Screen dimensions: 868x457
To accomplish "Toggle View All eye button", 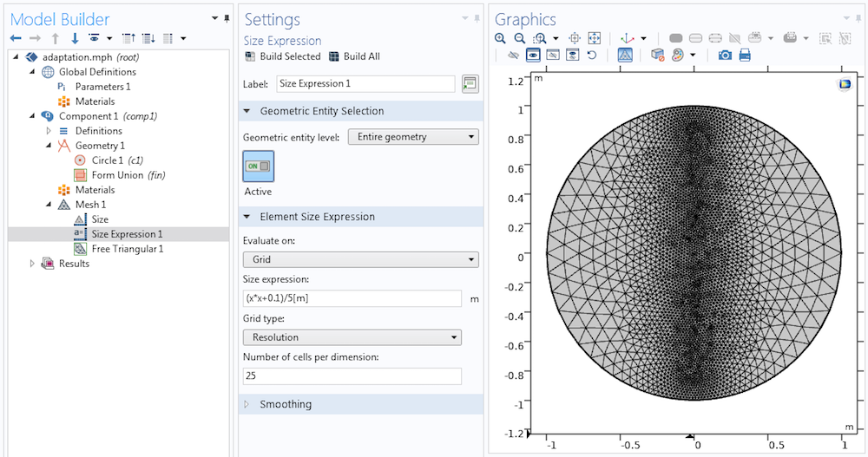I will click(x=572, y=55).
